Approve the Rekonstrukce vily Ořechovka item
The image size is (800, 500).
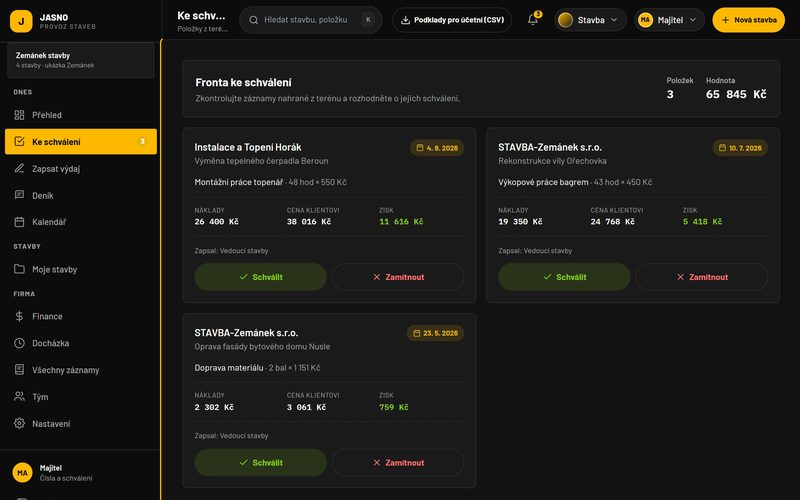564,277
